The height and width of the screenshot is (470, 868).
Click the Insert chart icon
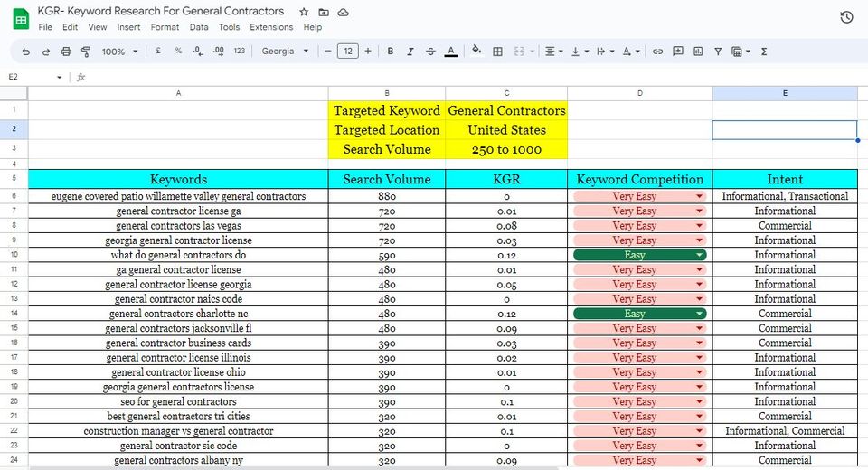click(x=698, y=52)
